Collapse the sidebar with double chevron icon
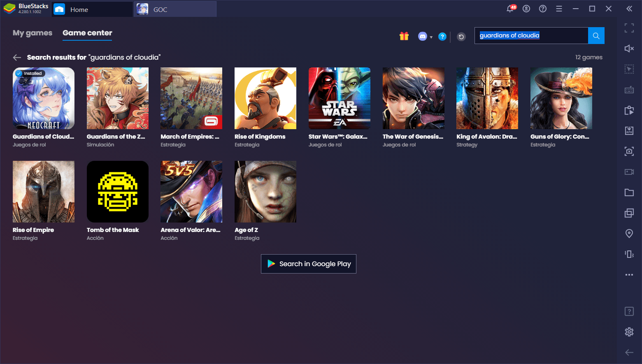 [x=629, y=9]
